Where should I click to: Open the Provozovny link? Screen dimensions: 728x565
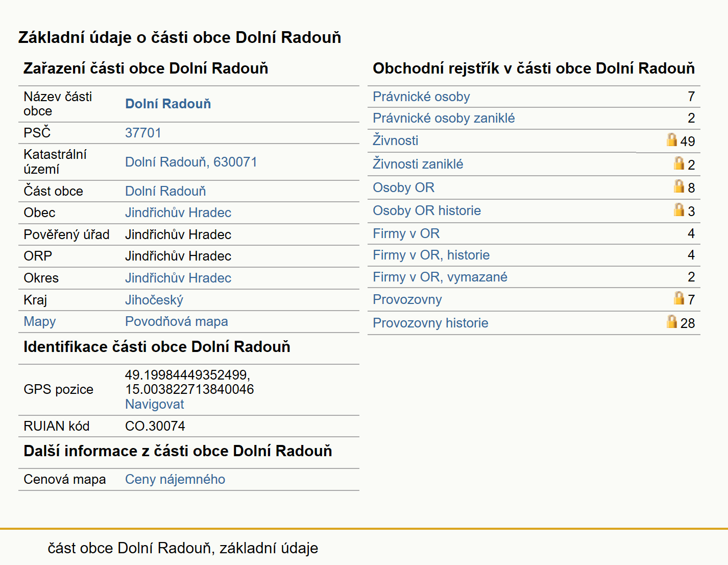(407, 299)
